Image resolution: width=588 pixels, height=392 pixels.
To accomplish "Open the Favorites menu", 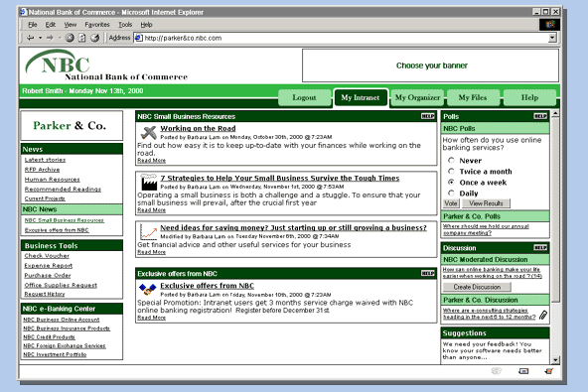I will pyautogui.click(x=97, y=25).
